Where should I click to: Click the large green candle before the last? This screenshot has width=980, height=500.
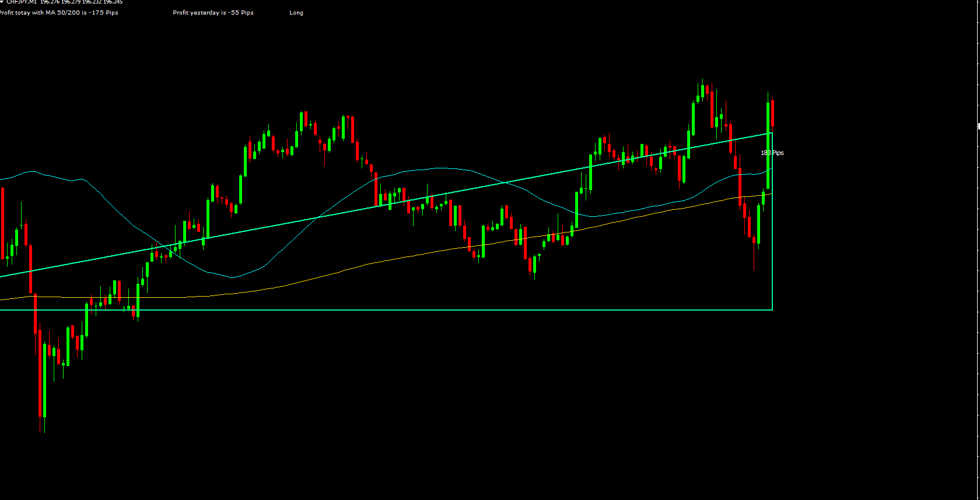pos(768,146)
